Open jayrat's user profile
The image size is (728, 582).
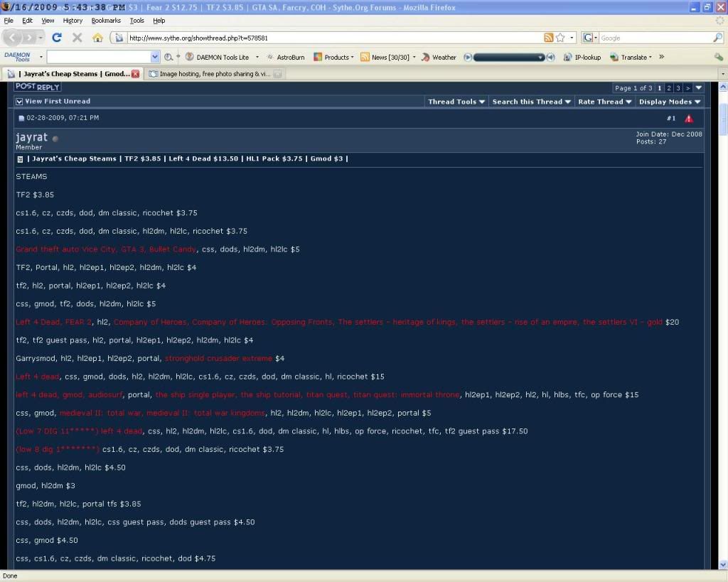click(x=31, y=137)
